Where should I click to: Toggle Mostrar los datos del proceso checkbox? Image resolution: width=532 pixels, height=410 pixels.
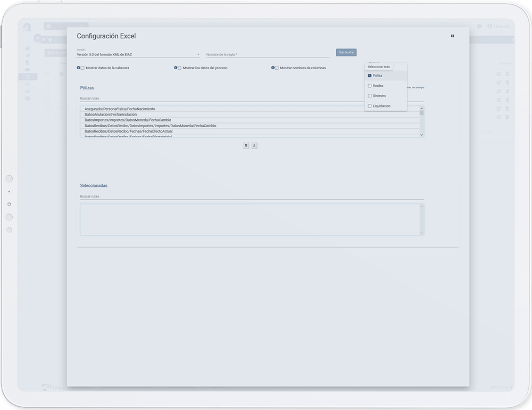[x=180, y=68]
